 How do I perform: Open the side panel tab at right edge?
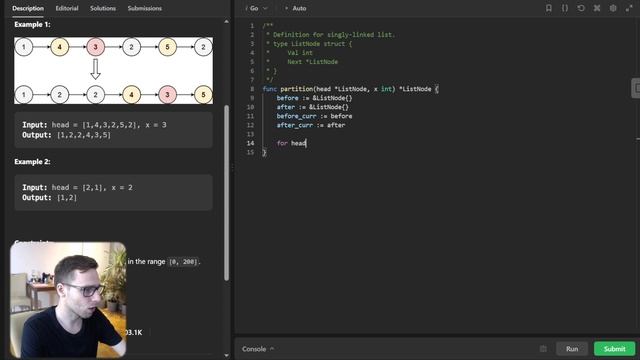636,88
